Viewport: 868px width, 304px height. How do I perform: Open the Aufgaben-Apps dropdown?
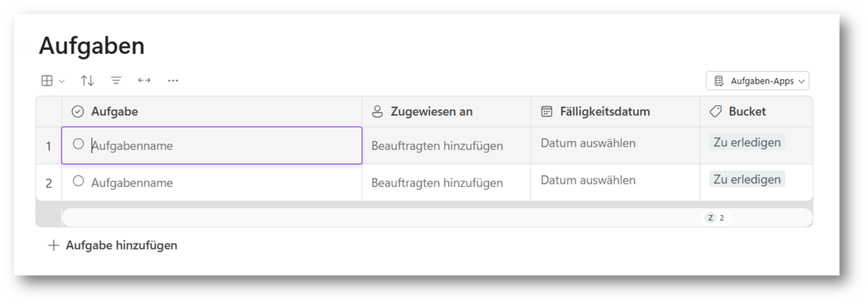(757, 81)
